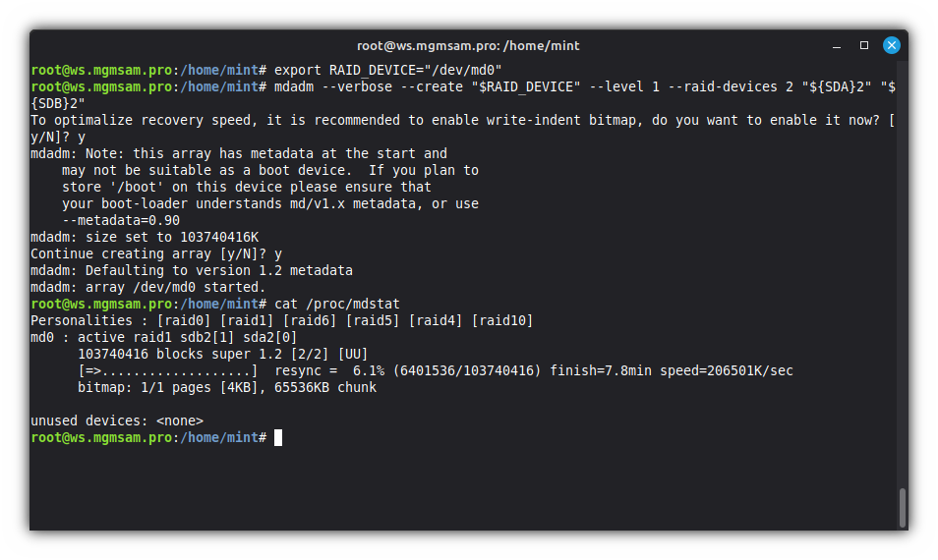
Task: Minimize the terminal window
Action: pyautogui.click(x=837, y=45)
